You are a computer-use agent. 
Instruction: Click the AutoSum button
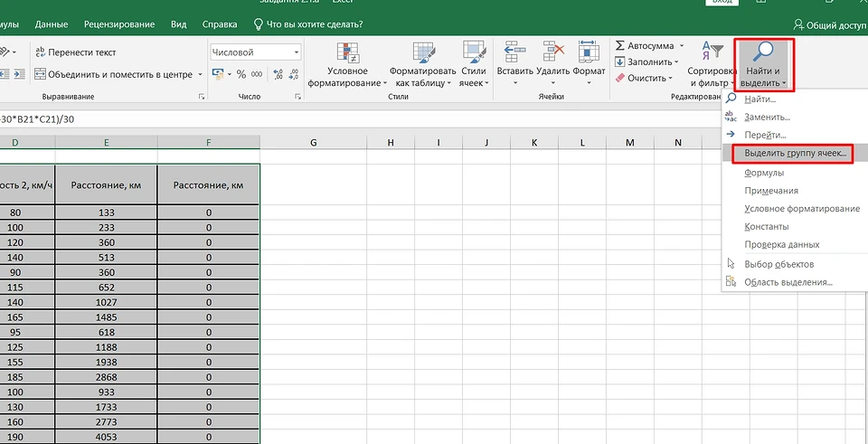click(649, 45)
